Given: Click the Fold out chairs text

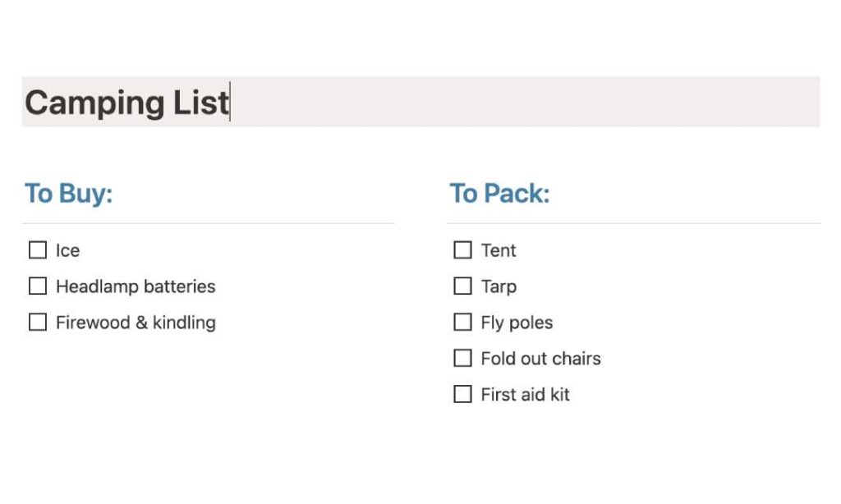Looking at the screenshot, I should pyautogui.click(x=540, y=359).
